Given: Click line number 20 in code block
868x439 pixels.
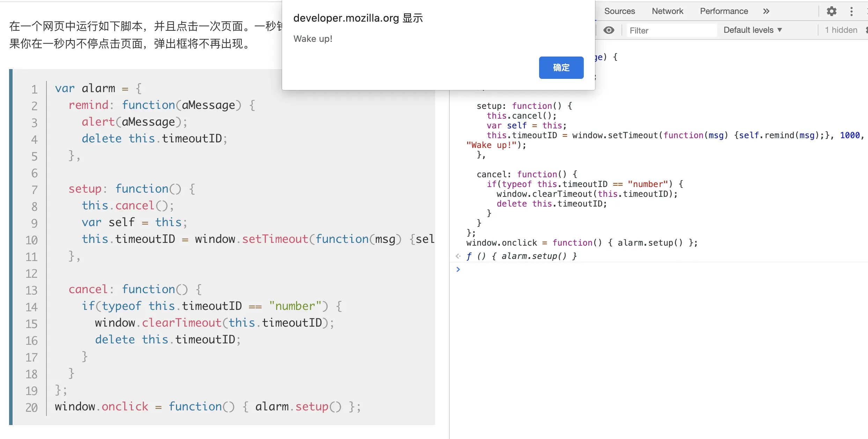Looking at the screenshot, I should tap(31, 407).
